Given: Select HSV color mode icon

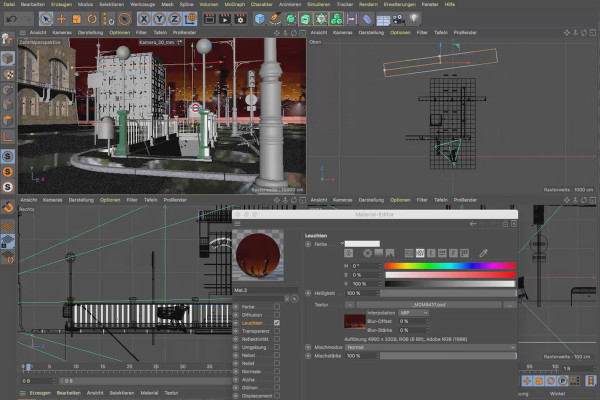Looking at the screenshot, I should (x=420, y=253).
